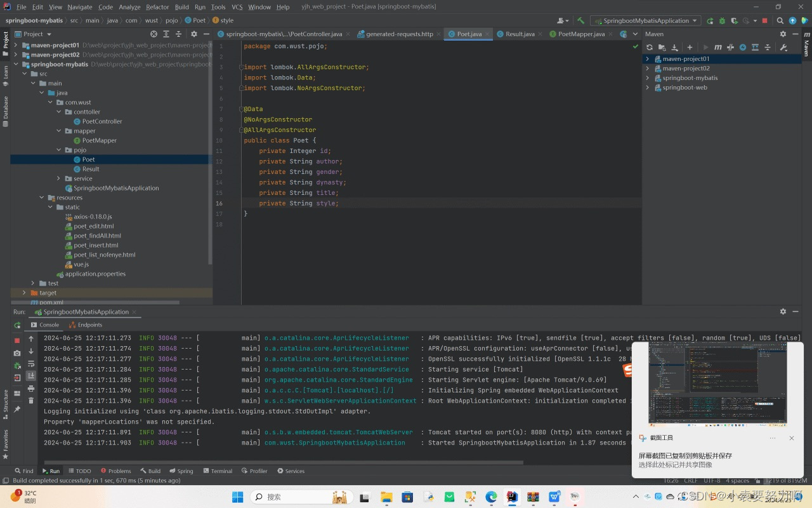Open Spring tool window button
Image resolution: width=812 pixels, height=508 pixels.
[x=181, y=471]
